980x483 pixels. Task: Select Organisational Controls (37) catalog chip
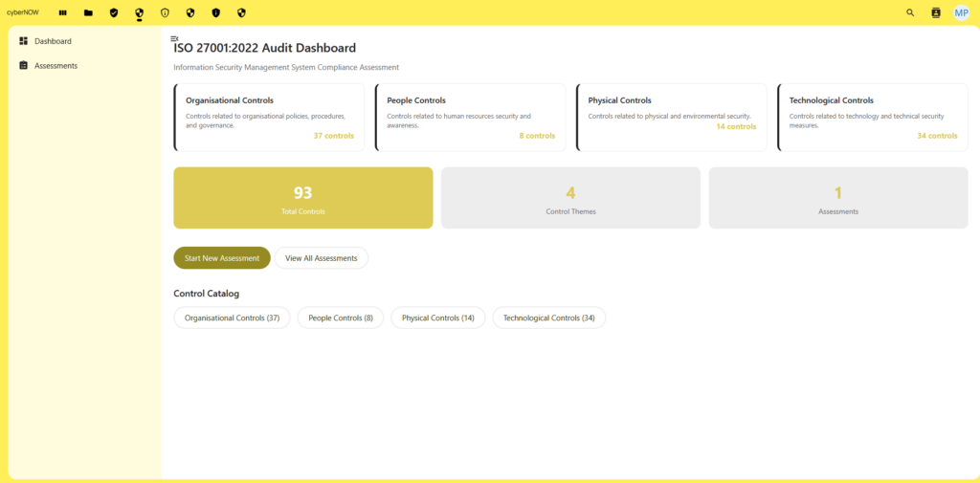[x=232, y=318]
